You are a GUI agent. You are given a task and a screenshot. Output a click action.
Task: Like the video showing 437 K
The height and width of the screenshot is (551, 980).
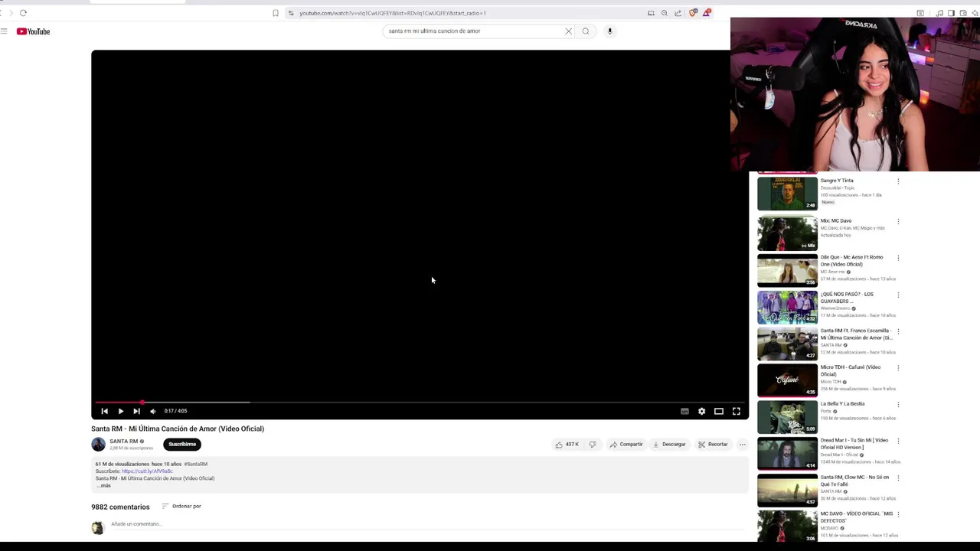click(567, 445)
